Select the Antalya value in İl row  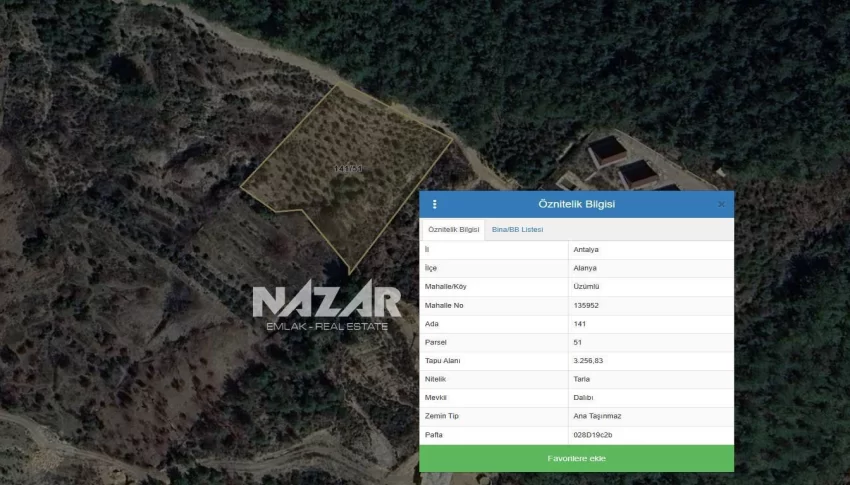tap(586, 249)
